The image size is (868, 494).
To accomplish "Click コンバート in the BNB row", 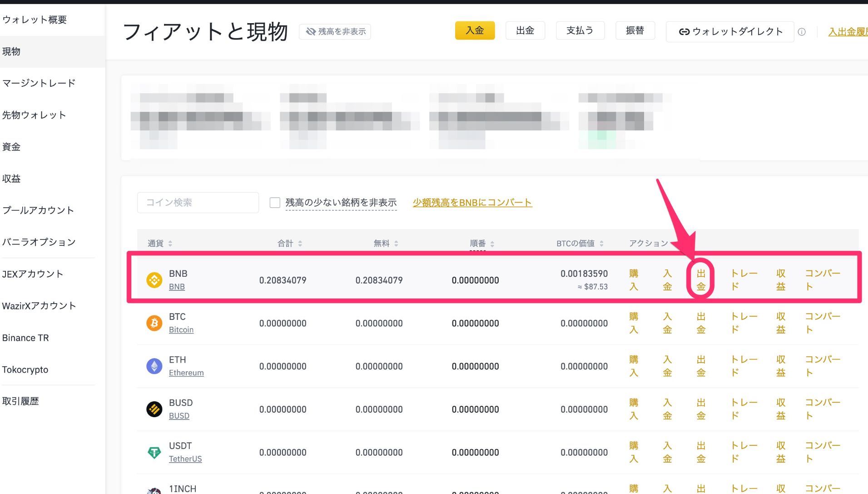I will coord(823,280).
